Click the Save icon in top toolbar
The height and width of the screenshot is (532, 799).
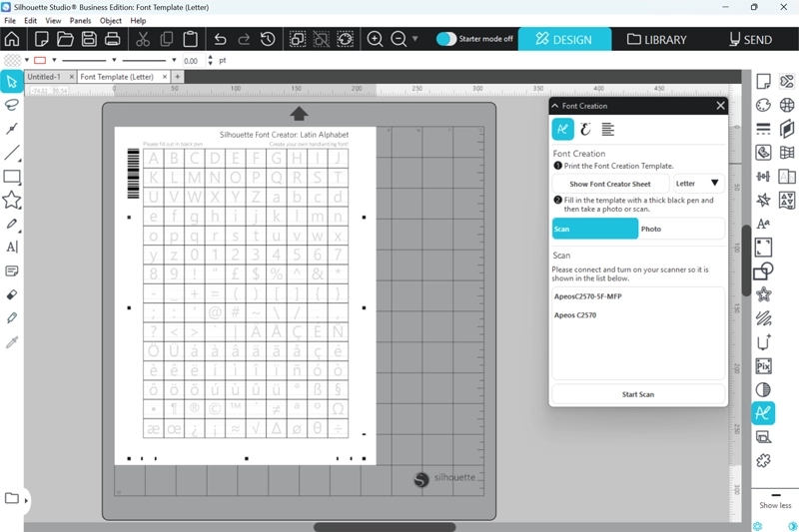click(89, 40)
